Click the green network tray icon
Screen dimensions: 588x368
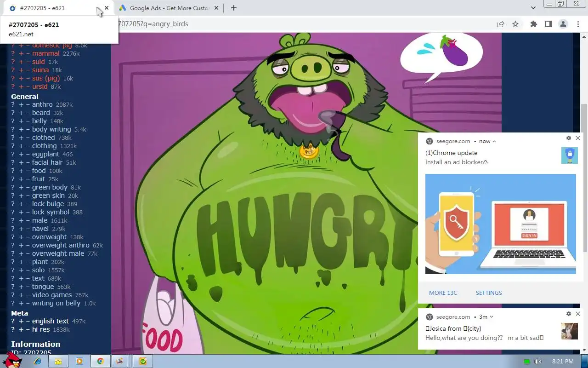[x=527, y=362]
